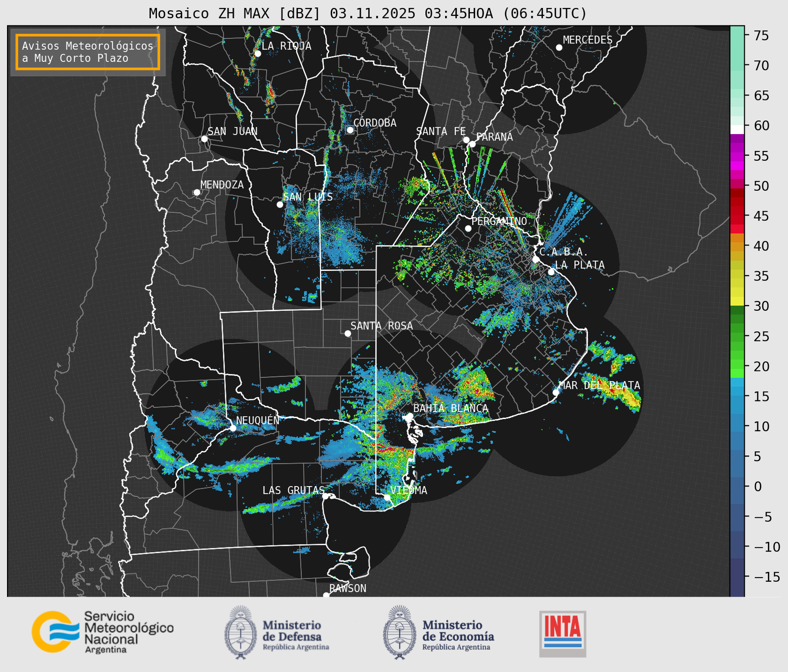
Task: Click the Ministerio de Defensa emblem
Action: [x=241, y=632]
